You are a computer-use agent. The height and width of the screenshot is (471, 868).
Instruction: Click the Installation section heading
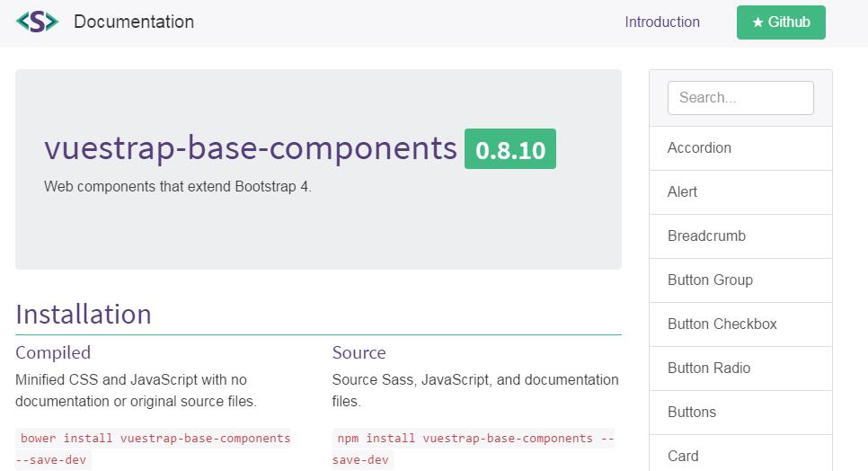tap(84, 315)
